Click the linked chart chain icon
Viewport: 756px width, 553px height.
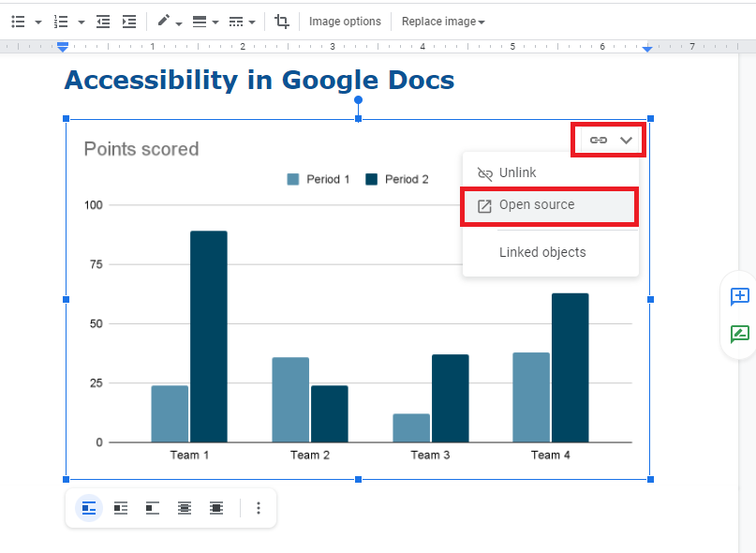(599, 141)
